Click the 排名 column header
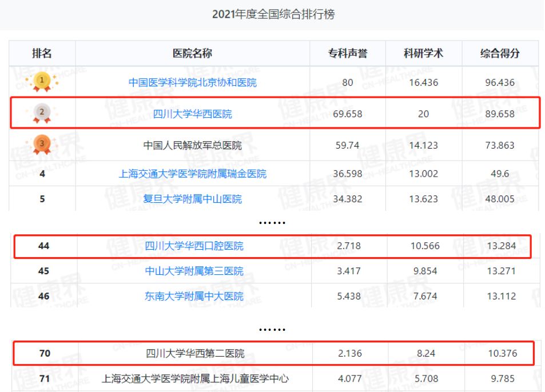Screen dimensions: 545x392 point(42,54)
